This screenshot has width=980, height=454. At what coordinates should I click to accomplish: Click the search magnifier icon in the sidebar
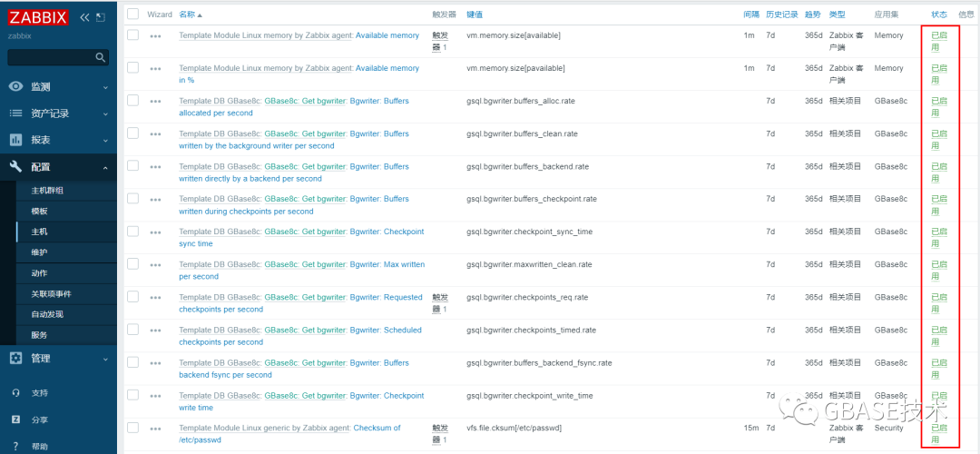coord(101,57)
